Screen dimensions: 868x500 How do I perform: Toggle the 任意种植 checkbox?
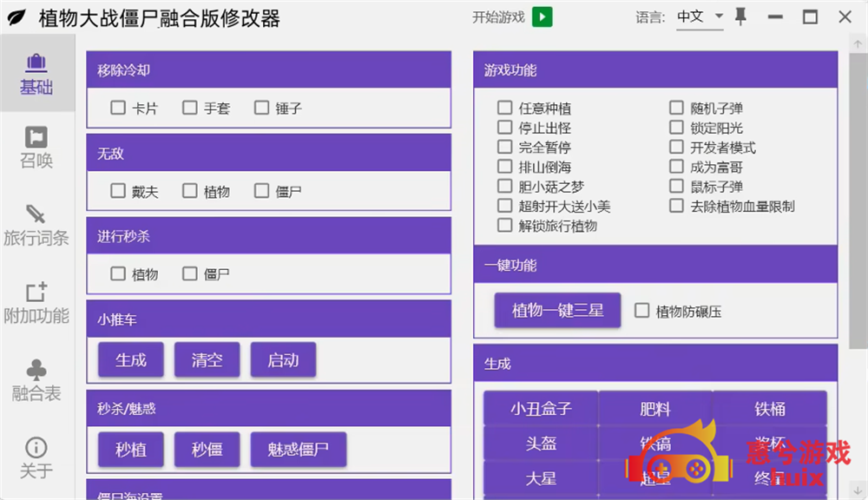504,109
